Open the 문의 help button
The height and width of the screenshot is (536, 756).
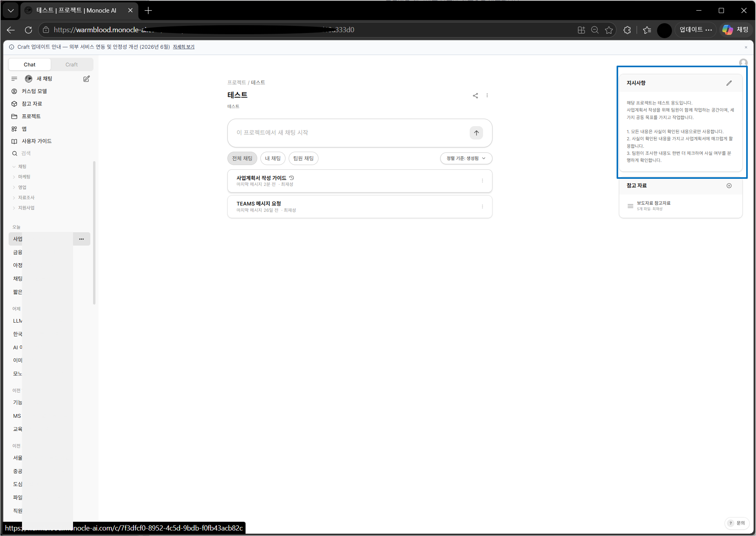pos(737,523)
